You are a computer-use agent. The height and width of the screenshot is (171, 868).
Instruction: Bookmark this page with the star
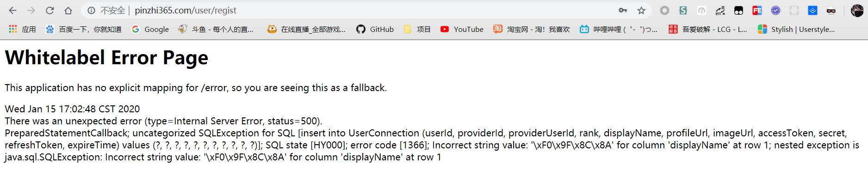coord(641,10)
